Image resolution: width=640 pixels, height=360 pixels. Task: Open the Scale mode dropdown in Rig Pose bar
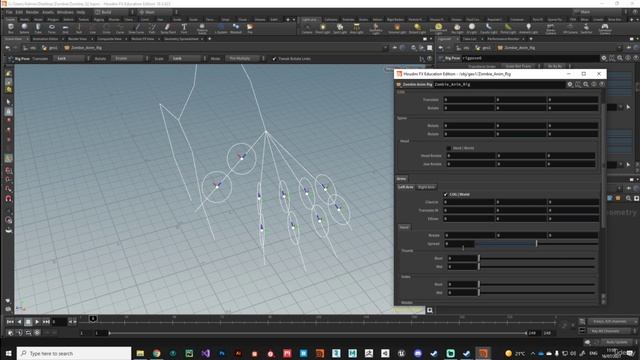point(189,58)
